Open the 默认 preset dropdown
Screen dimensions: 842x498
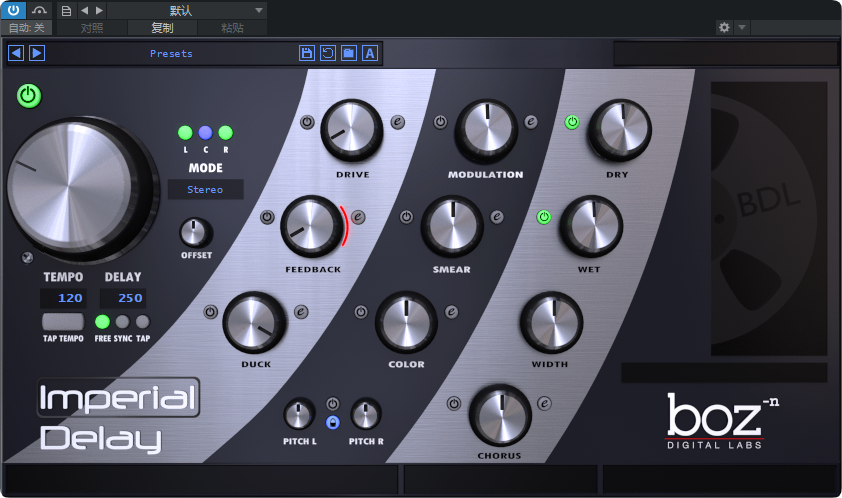click(x=187, y=10)
